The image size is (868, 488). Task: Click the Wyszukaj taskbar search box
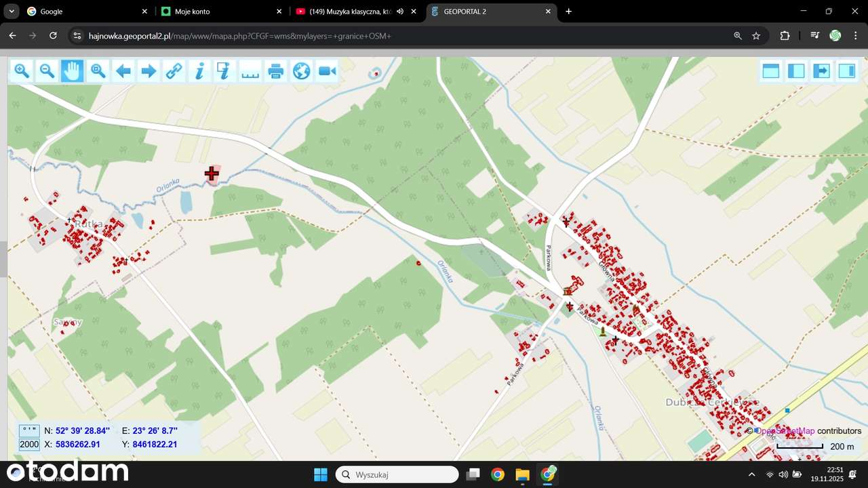coord(397,474)
